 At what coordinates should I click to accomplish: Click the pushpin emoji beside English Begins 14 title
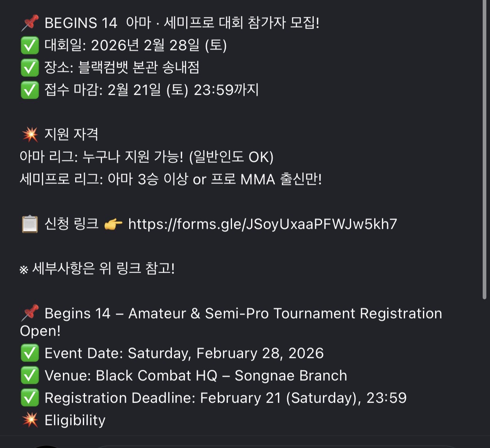pyautogui.click(x=30, y=313)
